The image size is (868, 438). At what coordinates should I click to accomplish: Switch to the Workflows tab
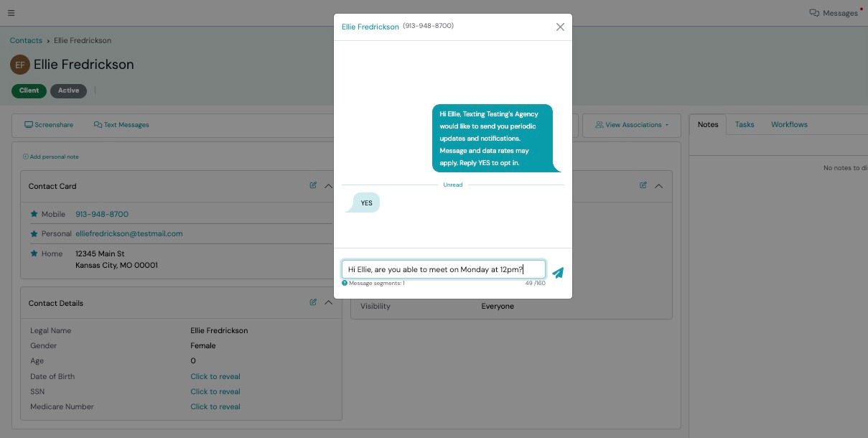pyautogui.click(x=789, y=124)
